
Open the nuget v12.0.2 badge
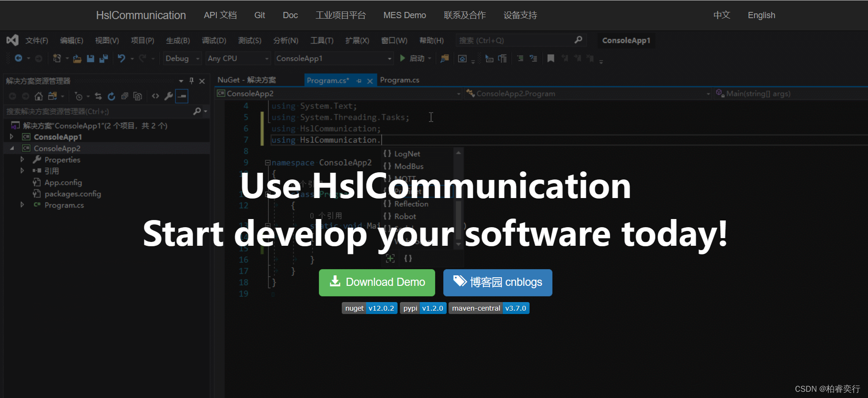(x=369, y=308)
